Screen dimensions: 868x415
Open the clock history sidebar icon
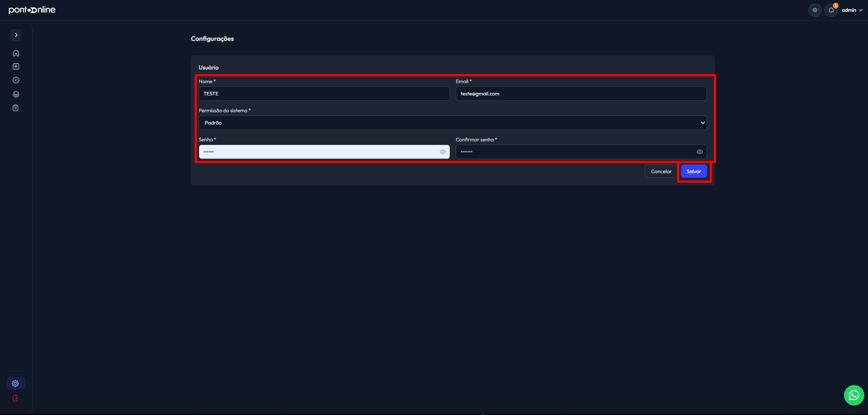coord(16,80)
